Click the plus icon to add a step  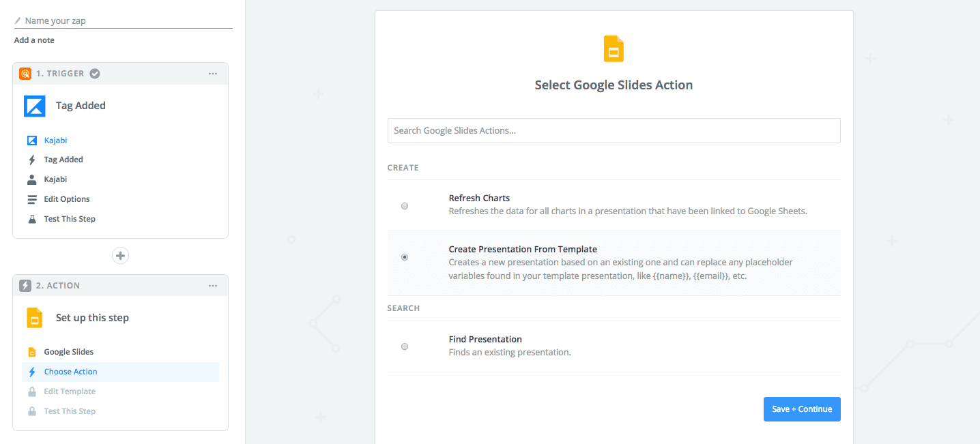tap(121, 256)
